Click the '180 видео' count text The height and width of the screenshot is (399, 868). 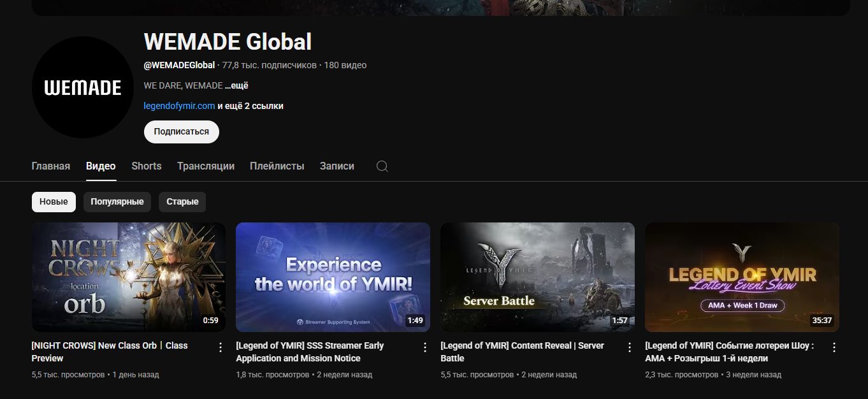(345, 65)
